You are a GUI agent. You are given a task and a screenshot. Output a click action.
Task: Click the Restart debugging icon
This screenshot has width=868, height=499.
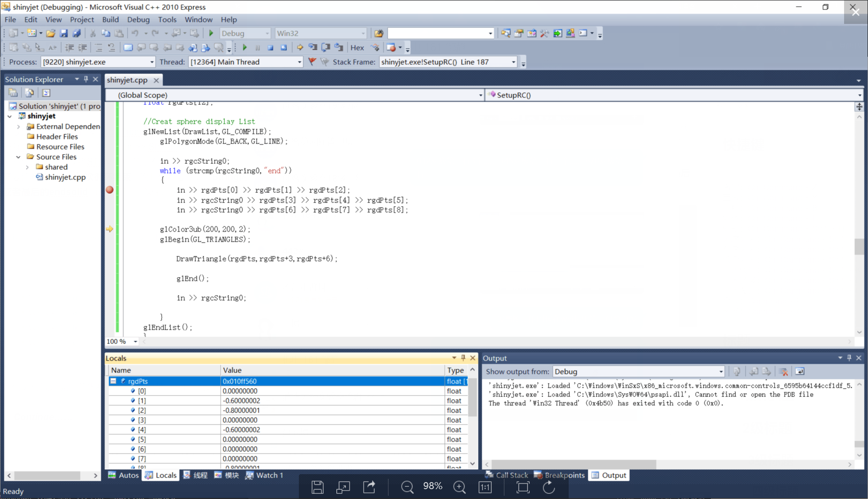click(284, 47)
